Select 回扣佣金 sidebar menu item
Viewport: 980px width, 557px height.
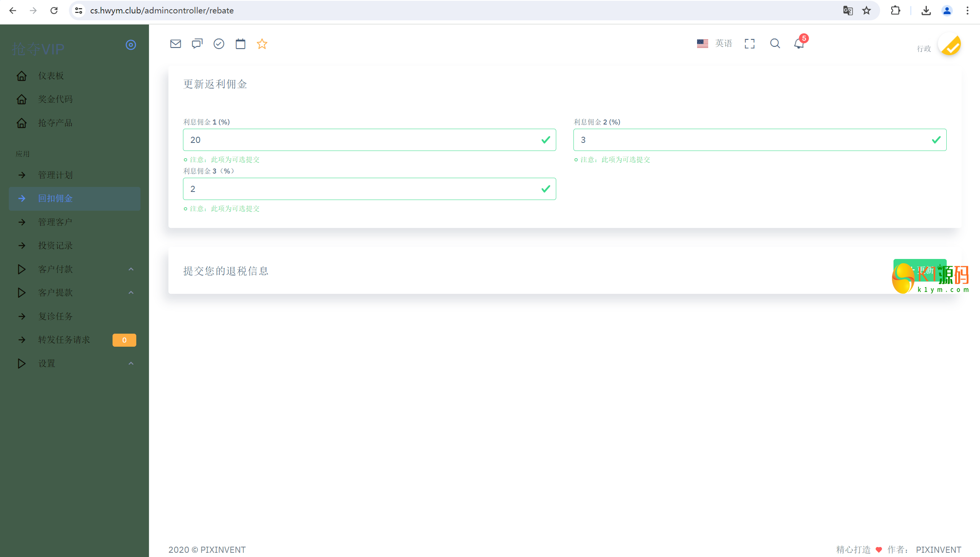click(56, 198)
